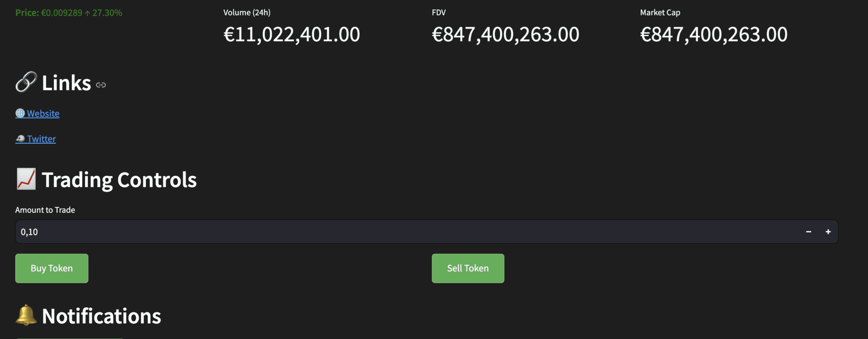This screenshot has width=868, height=339.
Task: Open the Twitter link
Action: pos(42,139)
